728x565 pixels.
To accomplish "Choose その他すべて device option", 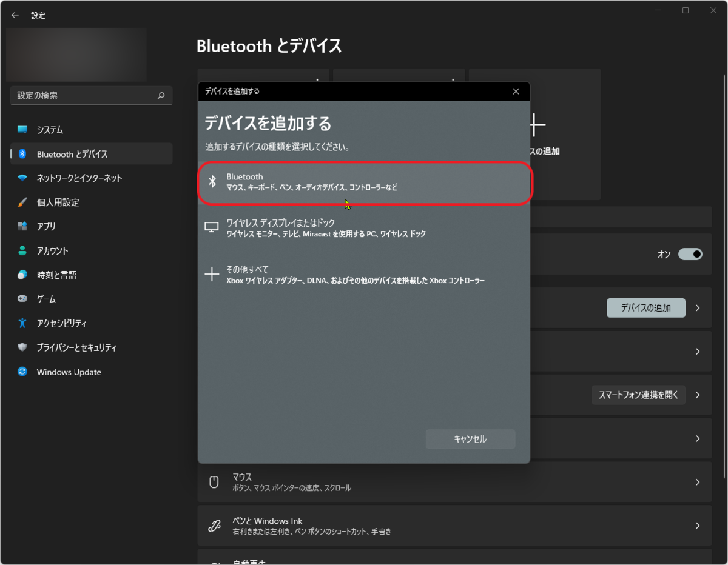I will click(x=364, y=274).
